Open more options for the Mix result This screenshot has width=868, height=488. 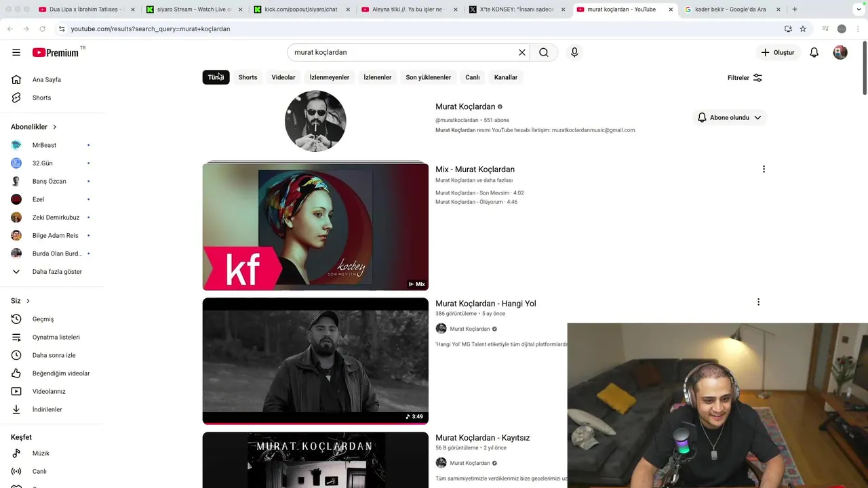pyautogui.click(x=764, y=169)
